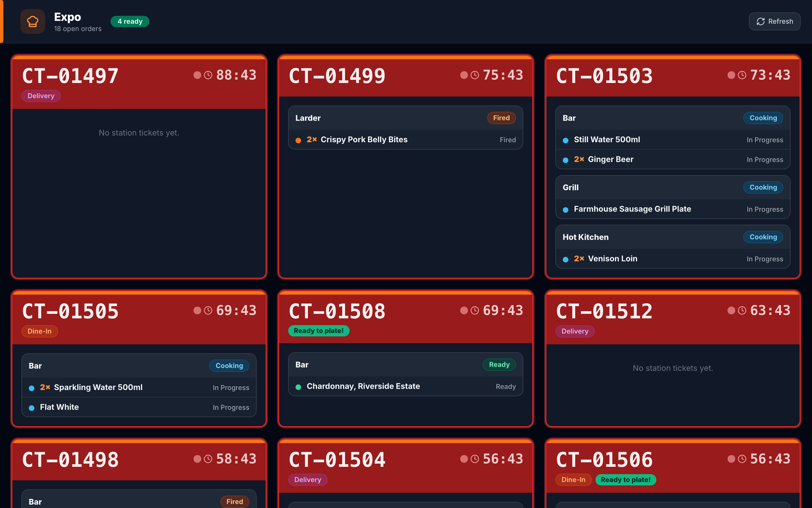This screenshot has height=508, width=812.
Task: Click the orange dot beside Crispy Pork Belly Bites
Action: 298,141
